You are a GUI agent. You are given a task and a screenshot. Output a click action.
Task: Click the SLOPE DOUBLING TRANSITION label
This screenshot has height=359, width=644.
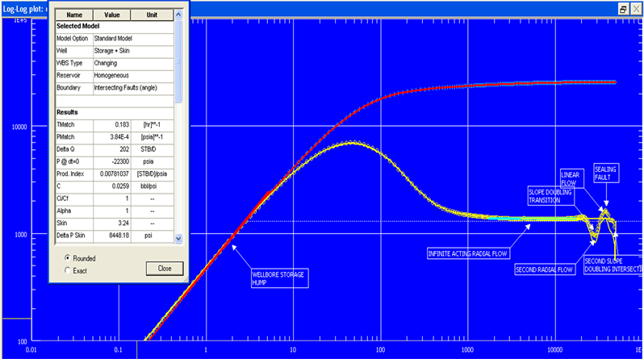pyautogui.click(x=551, y=196)
